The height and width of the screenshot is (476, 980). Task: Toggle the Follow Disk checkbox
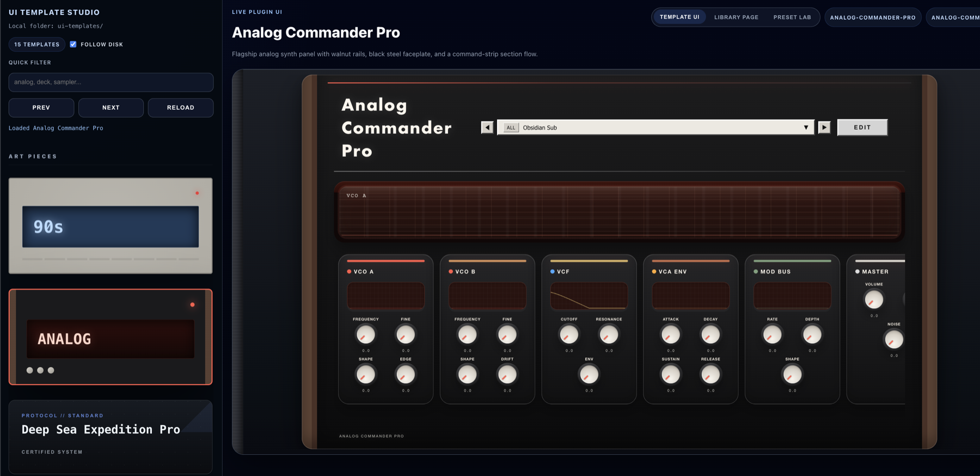click(73, 45)
